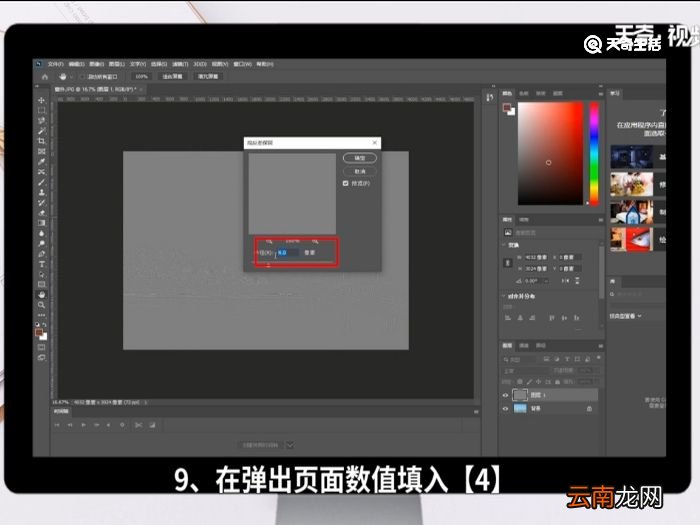Image resolution: width=700 pixels, height=525 pixels.
Task: Open the layer filter type dropdown
Action: point(520,359)
